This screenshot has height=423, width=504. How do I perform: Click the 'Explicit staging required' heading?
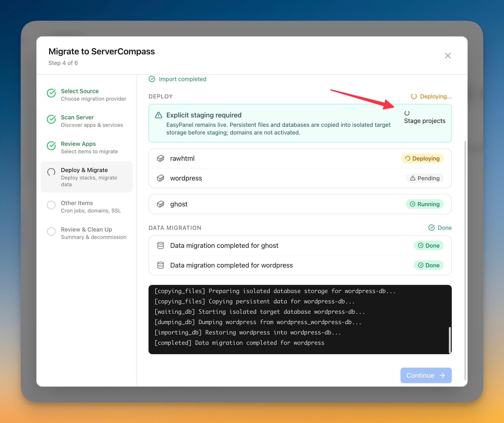204,115
